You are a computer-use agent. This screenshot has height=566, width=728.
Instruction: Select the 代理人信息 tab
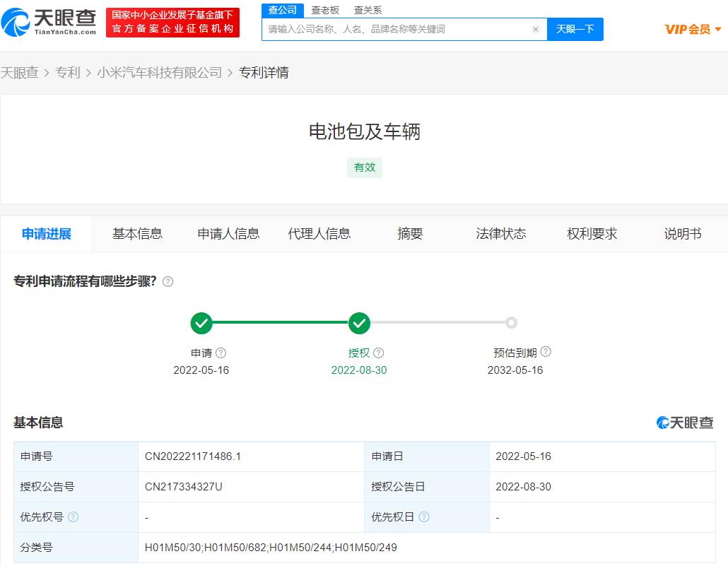click(x=319, y=234)
